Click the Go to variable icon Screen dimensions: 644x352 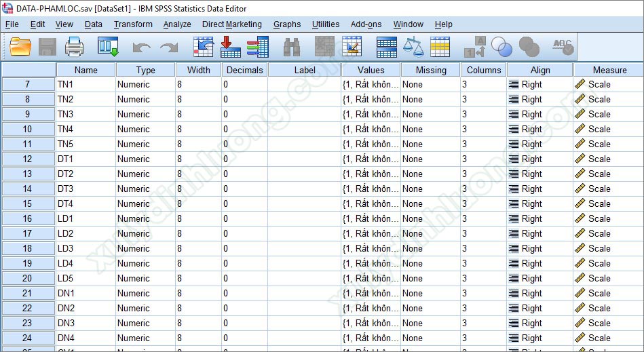pyautogui.click(x=231, y=46)
